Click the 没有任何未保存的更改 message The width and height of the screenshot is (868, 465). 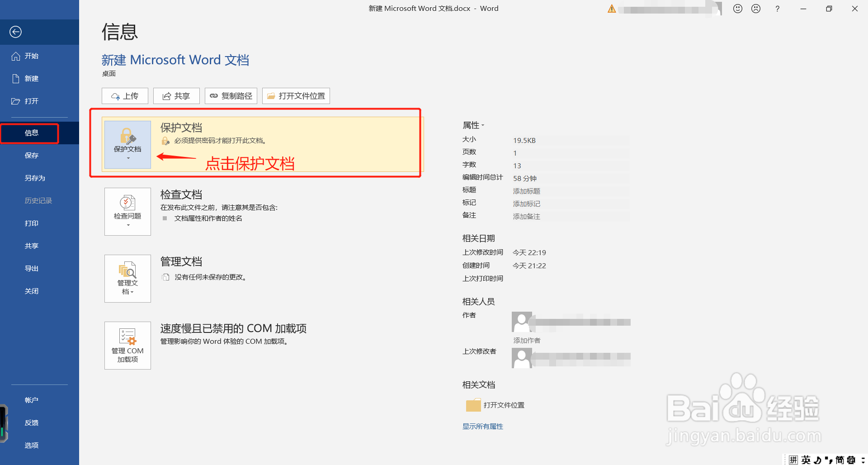pos(211,277)
